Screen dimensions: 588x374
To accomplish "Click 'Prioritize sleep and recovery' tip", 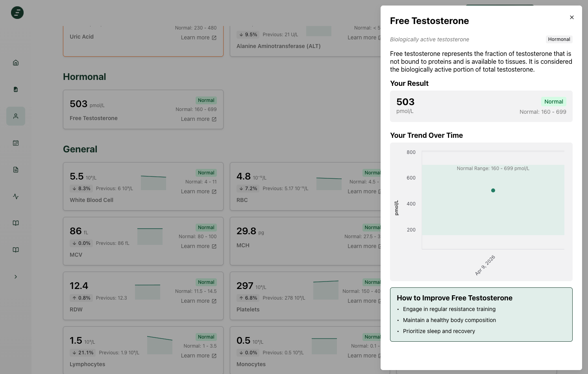I will [x=439, y=331].
